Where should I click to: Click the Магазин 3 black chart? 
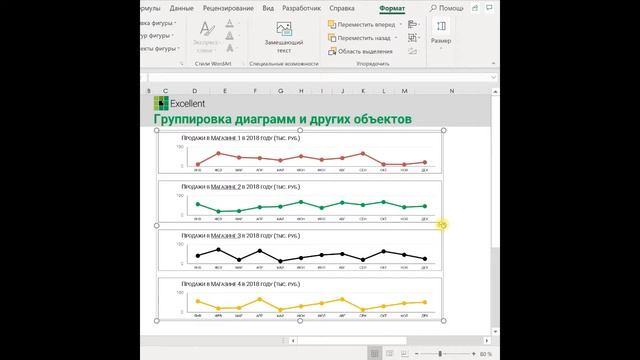point(300,250)
